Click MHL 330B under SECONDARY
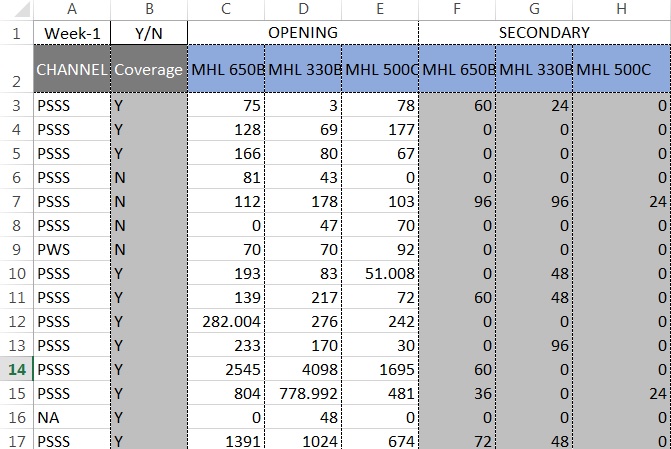The width and height of the screenshot is (671, 449). 534,69
